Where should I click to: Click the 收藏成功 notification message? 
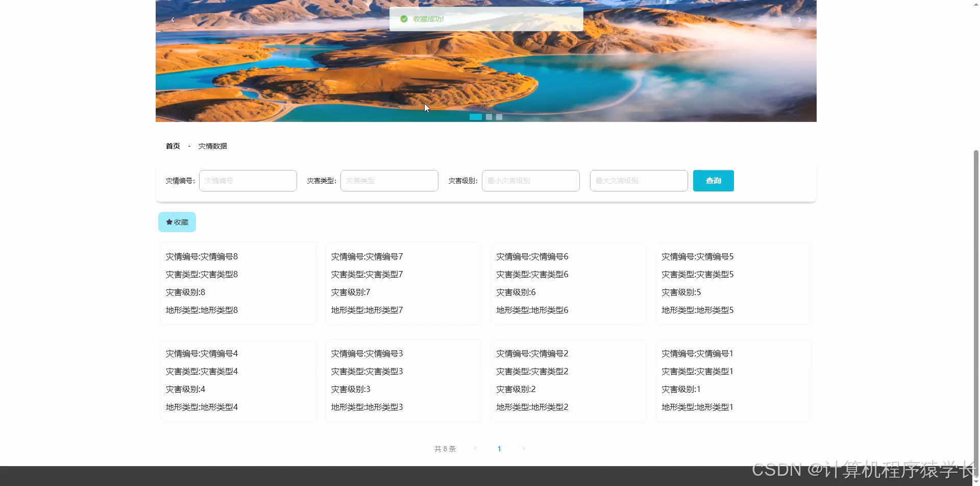486,19
